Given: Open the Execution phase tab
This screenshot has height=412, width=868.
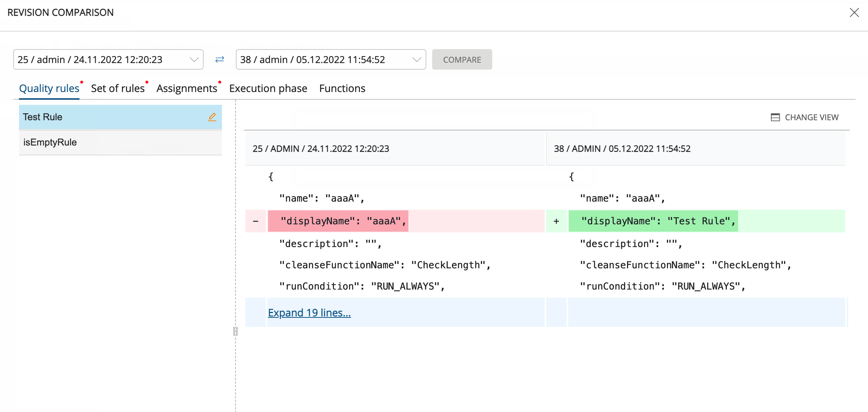Looking at the screenshot, I should (268, 88).
